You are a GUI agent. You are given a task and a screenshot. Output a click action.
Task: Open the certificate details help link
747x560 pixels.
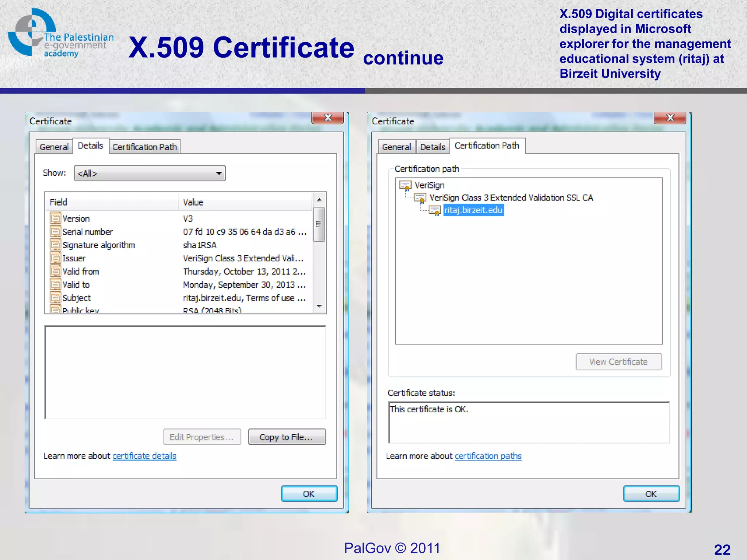144,456
